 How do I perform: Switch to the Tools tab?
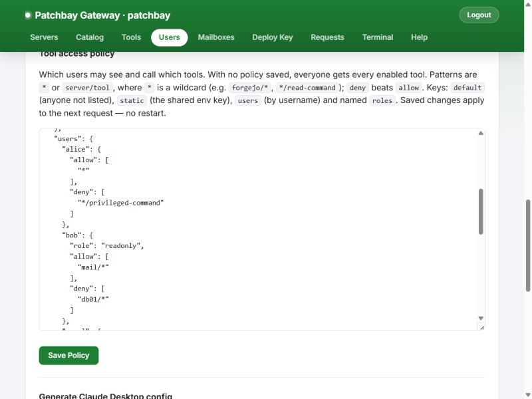(x=131, y=37)
